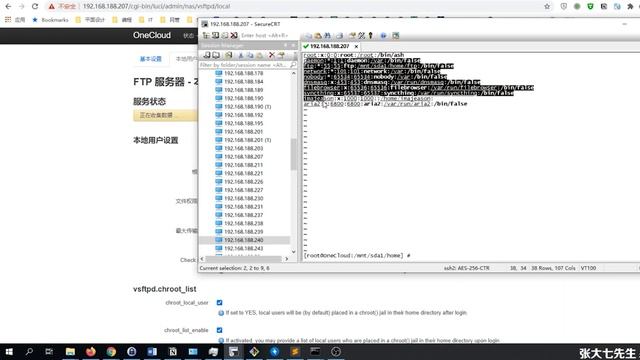
Task: Click Session Manager horizontal scroll right arrow
Action: click(x=287, y=259)
